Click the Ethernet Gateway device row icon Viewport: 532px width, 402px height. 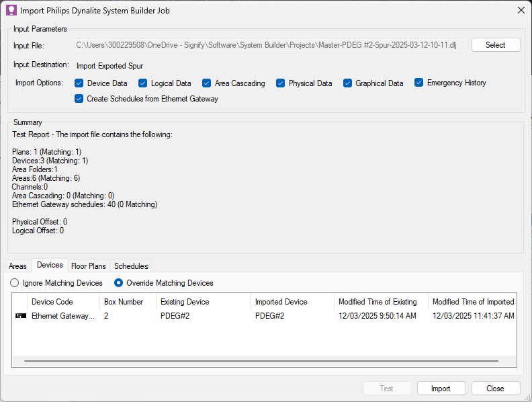point(21,316)
